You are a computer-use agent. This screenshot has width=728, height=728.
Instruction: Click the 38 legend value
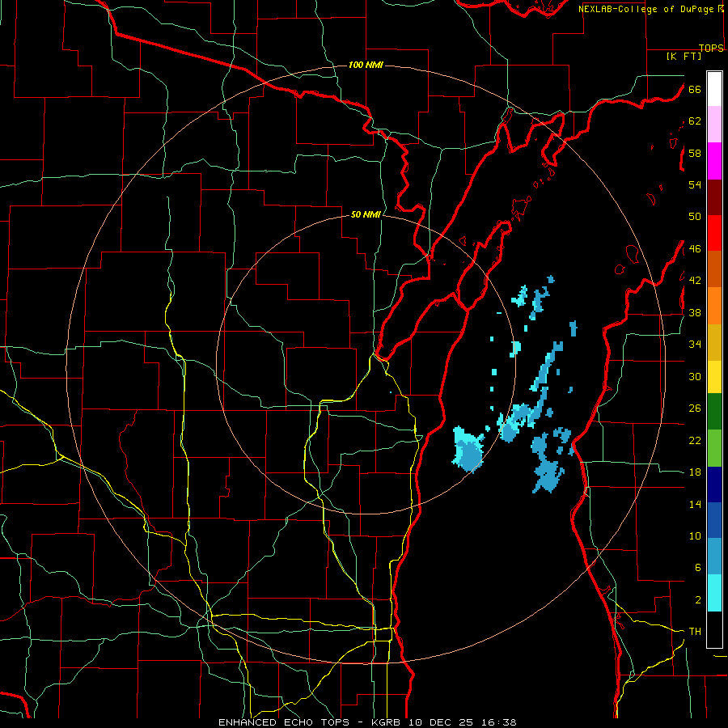pyautogui.click(x=695, y=312)
